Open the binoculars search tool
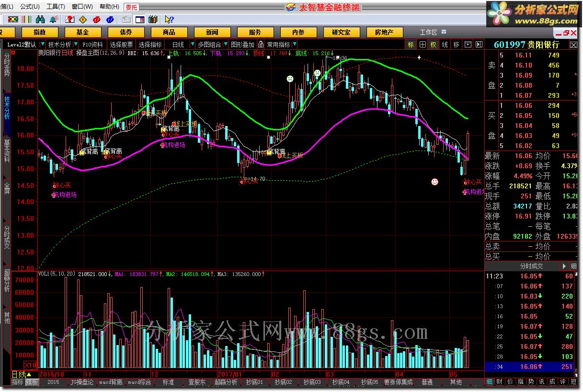 [41, 19]
